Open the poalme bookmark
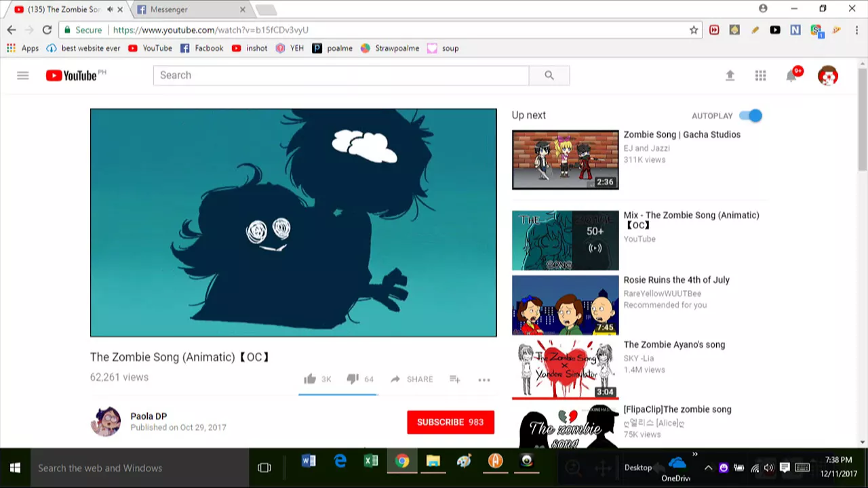Viewport: 868px width, 488px height. pos(332,48)
